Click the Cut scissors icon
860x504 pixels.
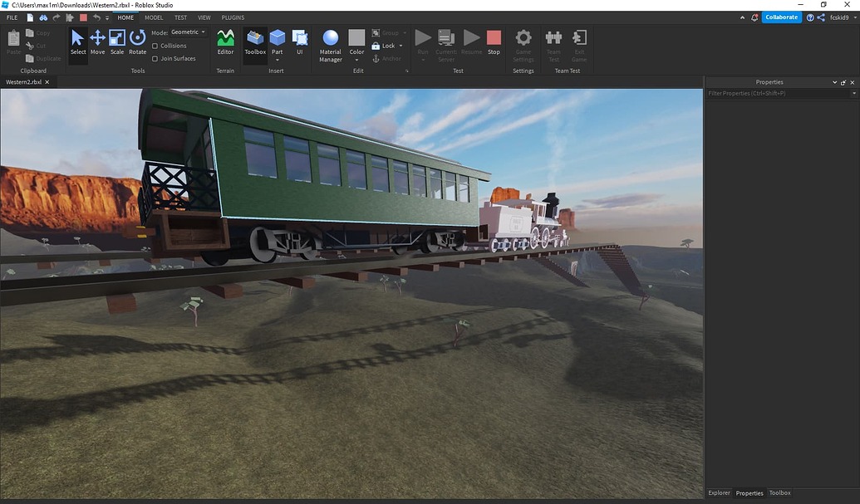(x=30, y=46)
